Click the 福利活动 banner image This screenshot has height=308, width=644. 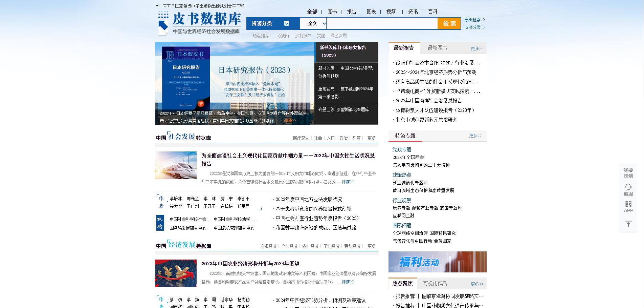tap(437, 262)
